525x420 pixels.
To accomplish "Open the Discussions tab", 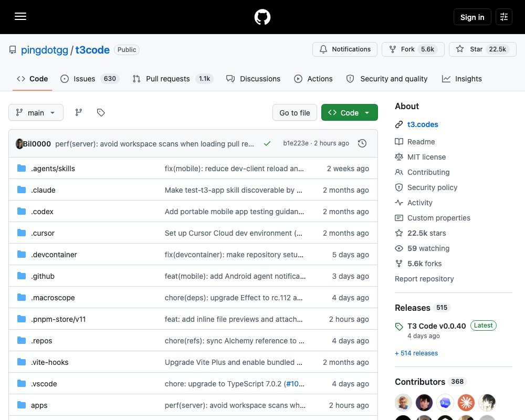I will tap(254, 79).
